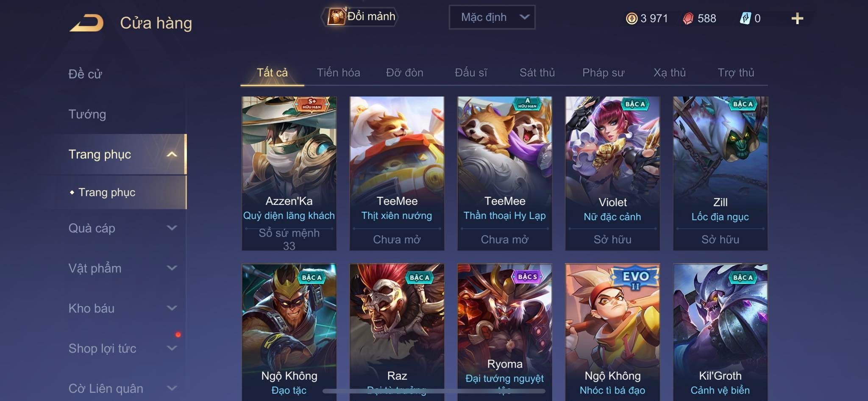Expand the Kho báu sidebar section
Screen dimensions: 868x401
pos(122,308)
